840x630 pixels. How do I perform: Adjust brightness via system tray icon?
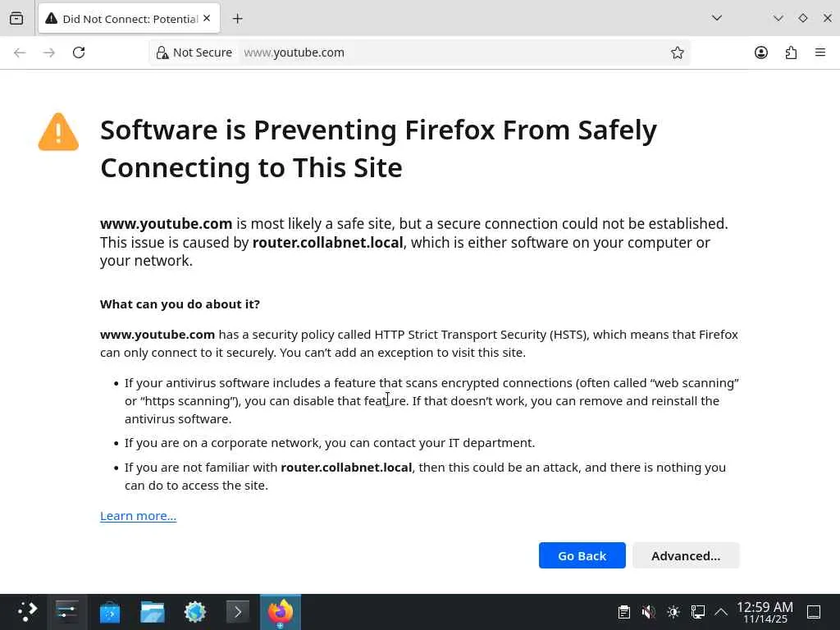pyautogui.click(x=673, y=612)
